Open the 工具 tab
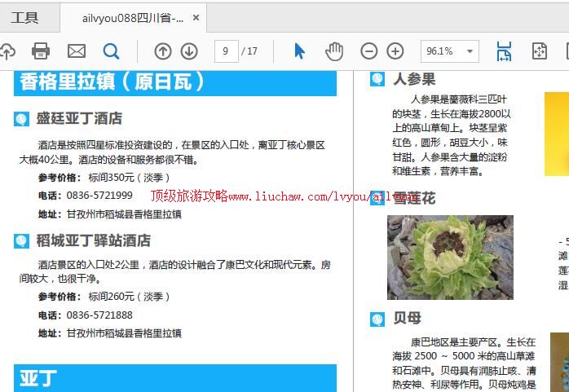 pos(24,18)
